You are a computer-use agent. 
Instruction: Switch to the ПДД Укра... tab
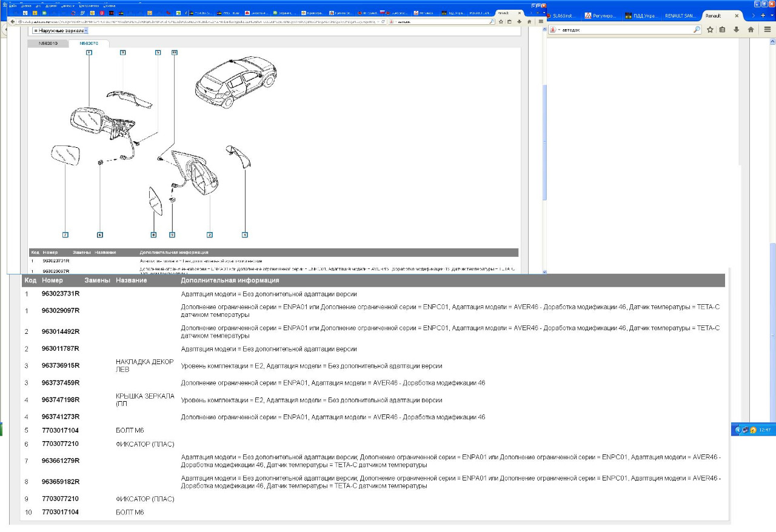tap(641, 16)
